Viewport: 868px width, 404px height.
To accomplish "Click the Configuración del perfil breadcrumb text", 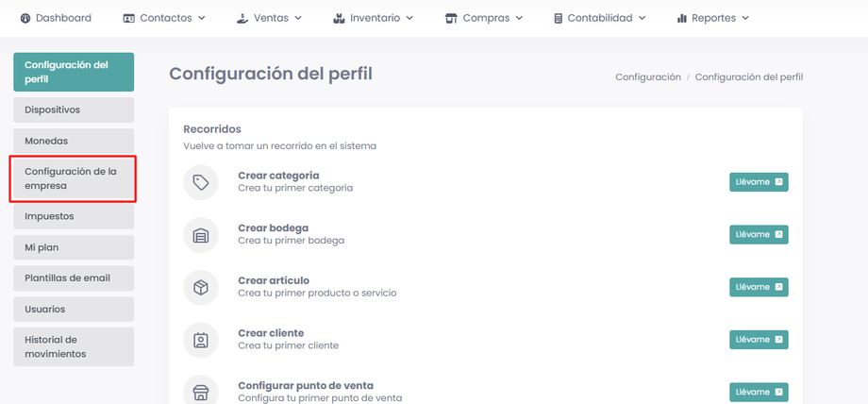I will coord(749,77).
